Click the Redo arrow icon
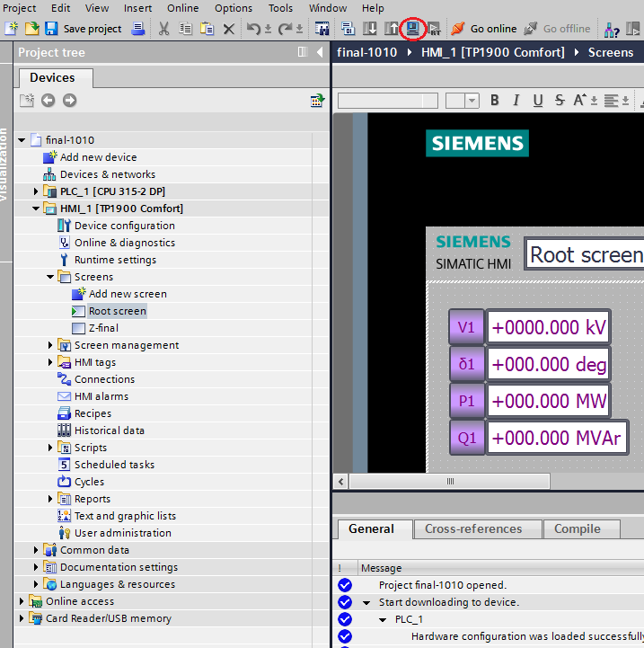This screenshot has height=648, width=644. [285, 29]
